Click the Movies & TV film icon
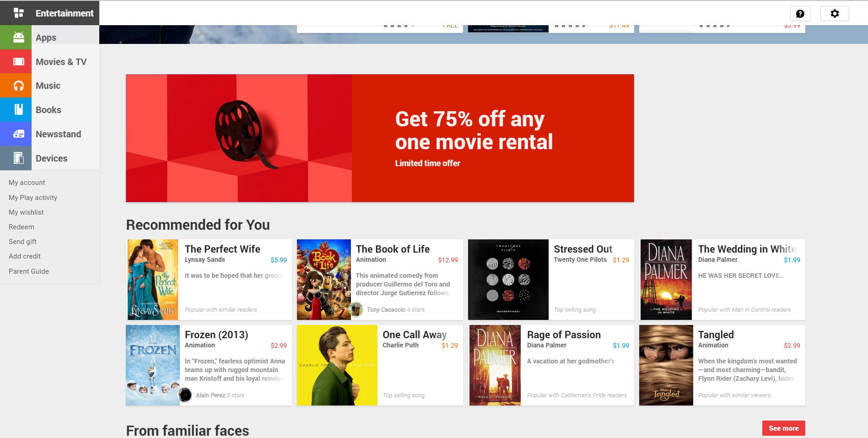 coord(18,61)
